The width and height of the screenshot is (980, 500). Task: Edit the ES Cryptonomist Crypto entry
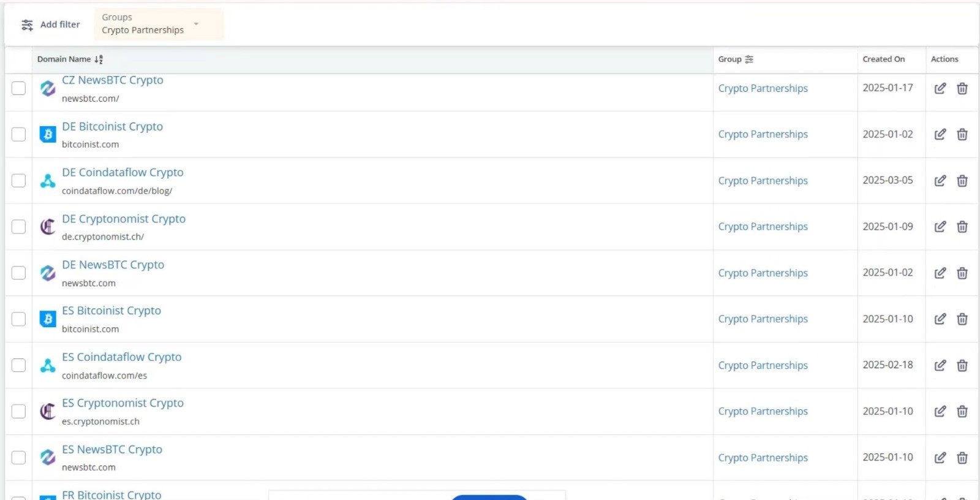(x=940, y=411)
